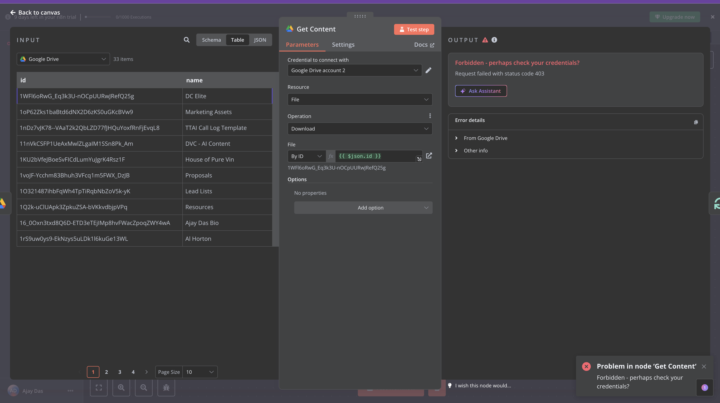Select the Lead Lists name cell
The image size is (720, 403).
pyautogui.click(x=227, y=191)
